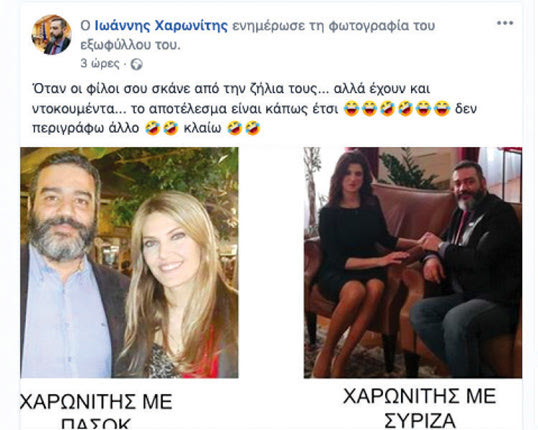This screenshot has width=538, height=430.
Task: Open the right photo of two people seated
Action: tap(413, 263)
